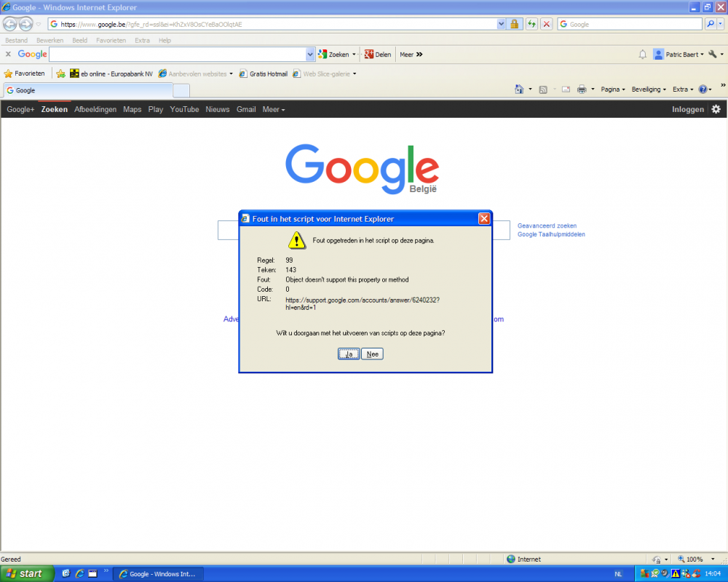Open Gratis Hotmail favorite link
Image resolution: width=728 pixels, height=582 pixels.
(x=264, y=73)
